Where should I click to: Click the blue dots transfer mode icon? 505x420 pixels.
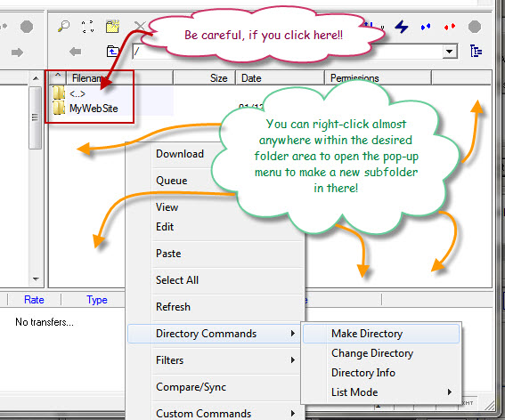coord(426,27)
